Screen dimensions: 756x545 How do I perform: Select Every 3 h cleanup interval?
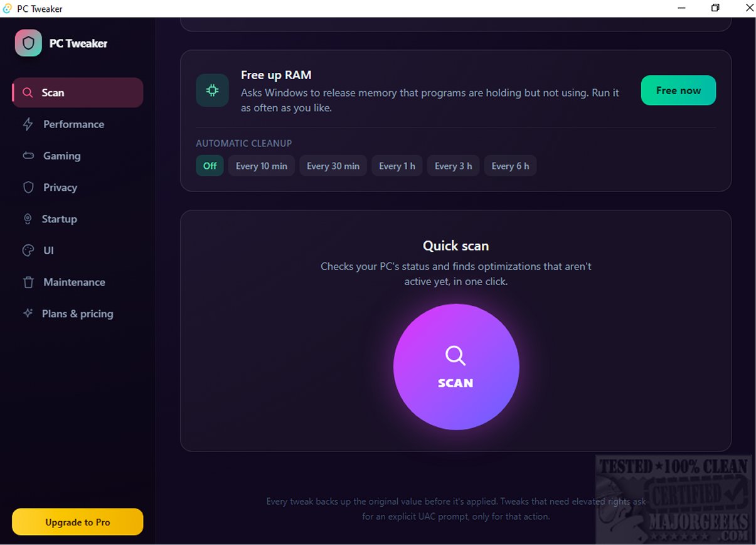(x=453, y=166)
